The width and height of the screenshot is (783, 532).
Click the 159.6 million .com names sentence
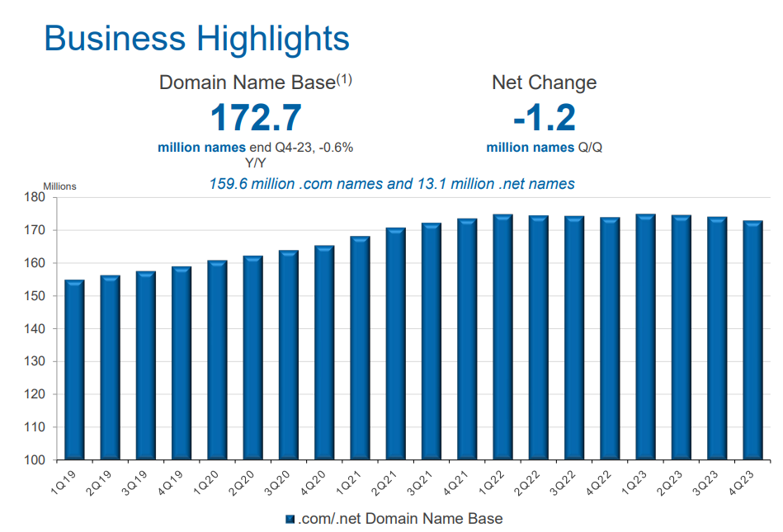tap(391, 184)
